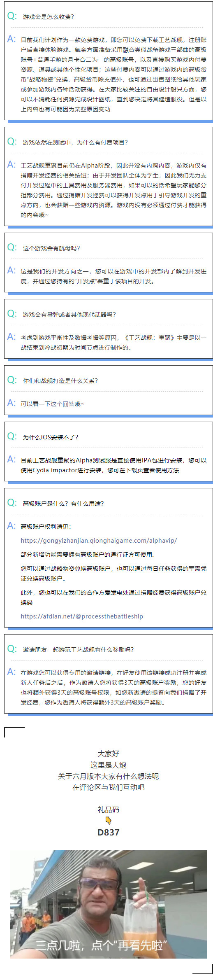Click the question 你们和战舰打造是什么关系
This screenshot has height=980, width=213.
point(60,381)
